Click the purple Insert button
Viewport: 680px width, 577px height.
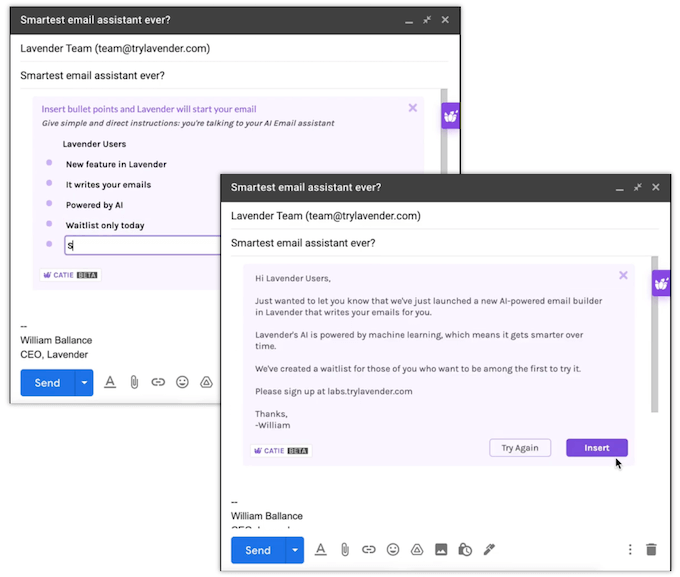pyautogui.click(x=597, y=448)
